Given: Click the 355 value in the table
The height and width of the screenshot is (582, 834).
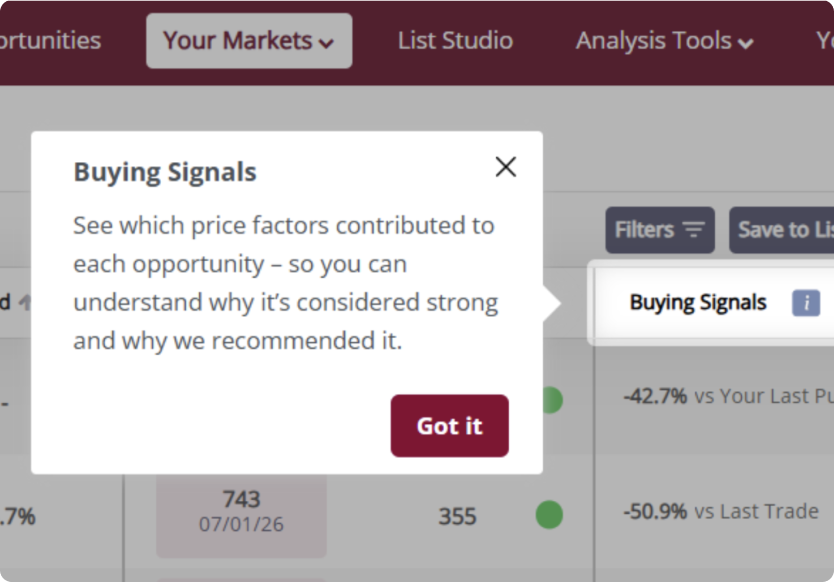Looking at the screenshot, I should coord(457,516).
